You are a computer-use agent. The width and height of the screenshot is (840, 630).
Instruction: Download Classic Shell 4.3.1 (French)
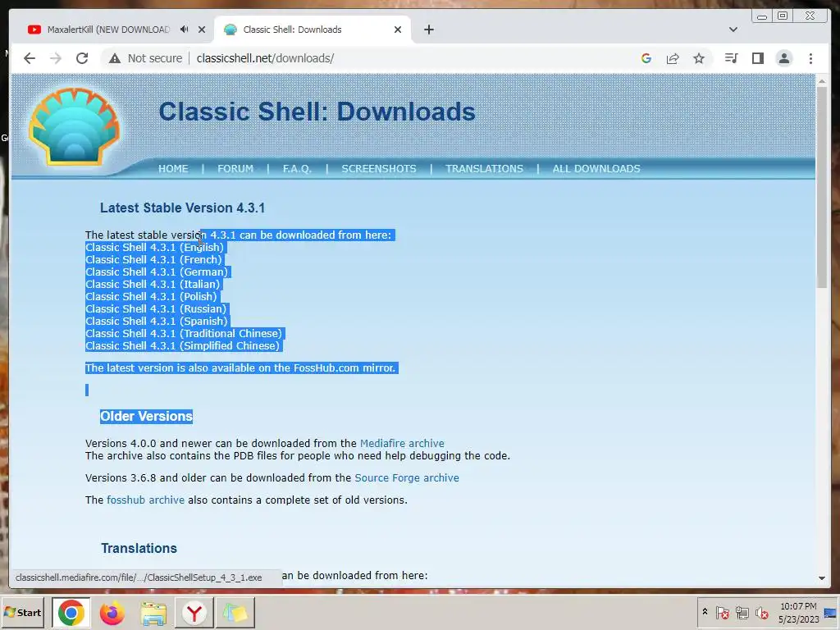click(153, 260)
